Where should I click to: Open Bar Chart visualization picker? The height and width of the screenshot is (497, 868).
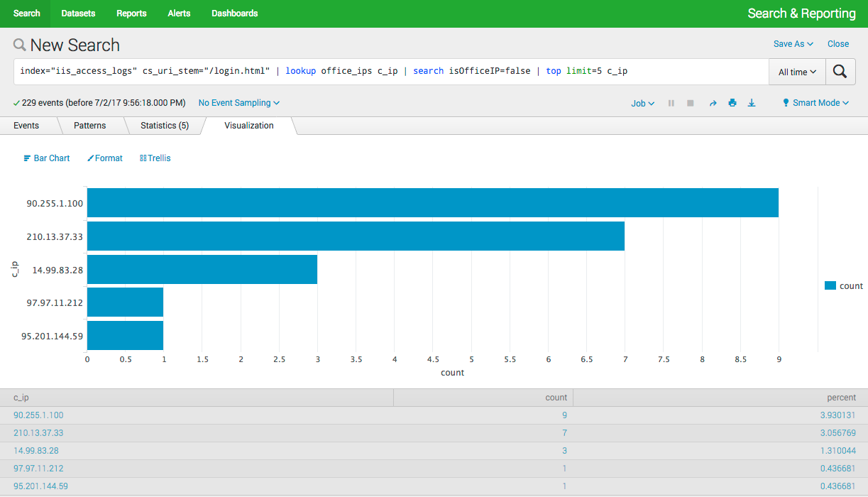pos(47,158)
